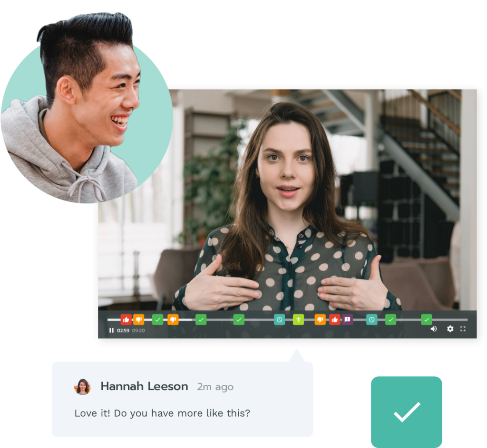Open the teal clock marker beside the lime figure
Image resolution: width=487 pixels, height=448 pixels.
pyautogui.click(x=280, y=320)
